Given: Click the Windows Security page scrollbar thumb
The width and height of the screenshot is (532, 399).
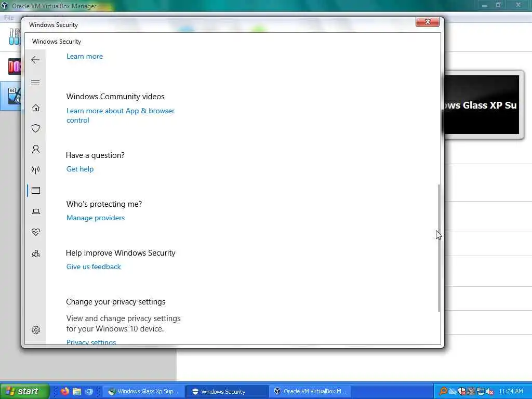Looking at the screenshot, I should pyautogui.click(x=438, y=248).
